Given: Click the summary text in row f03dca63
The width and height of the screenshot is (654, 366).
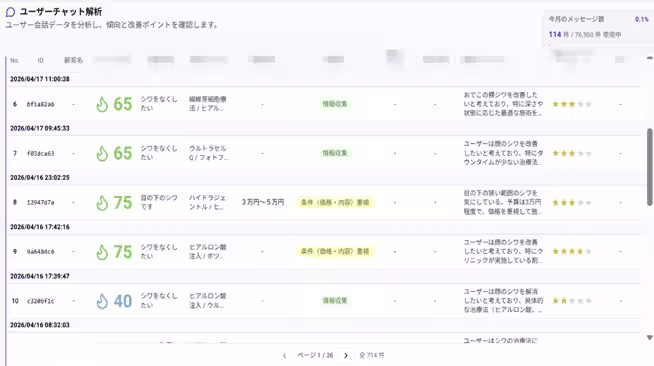Looking at the screenshot, I should coord(503,153).
